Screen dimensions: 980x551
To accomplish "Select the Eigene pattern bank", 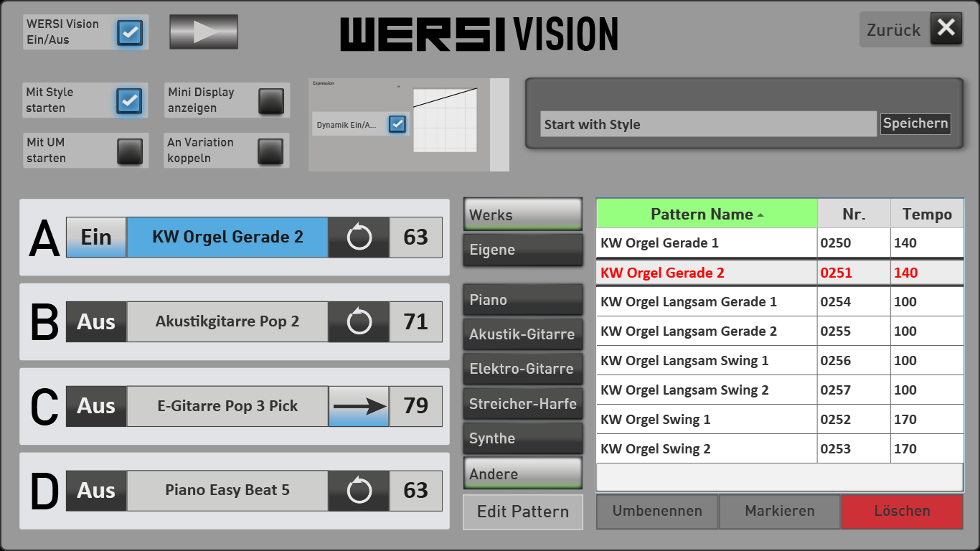I will [x=523, y=250].
